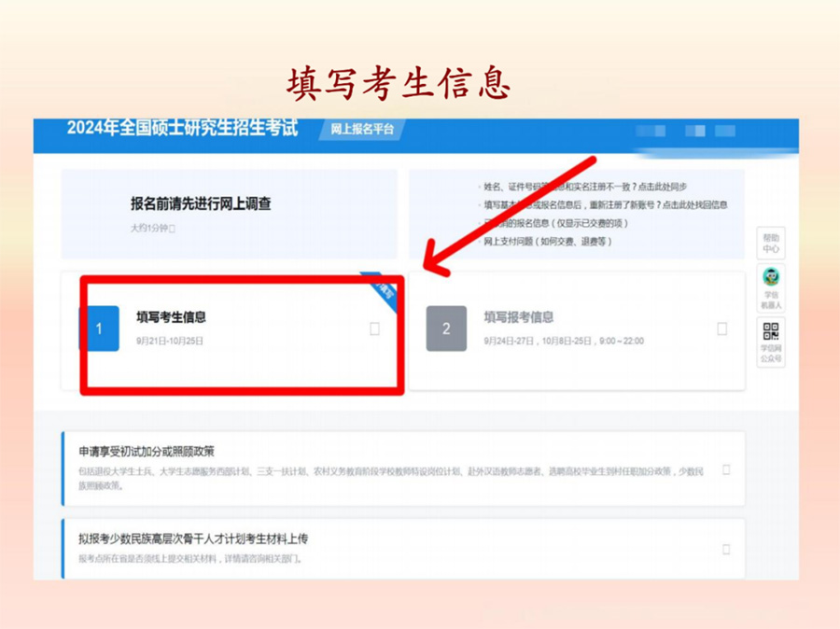Open the 学信网公众号 QR code icon

[x=771, y=331]
